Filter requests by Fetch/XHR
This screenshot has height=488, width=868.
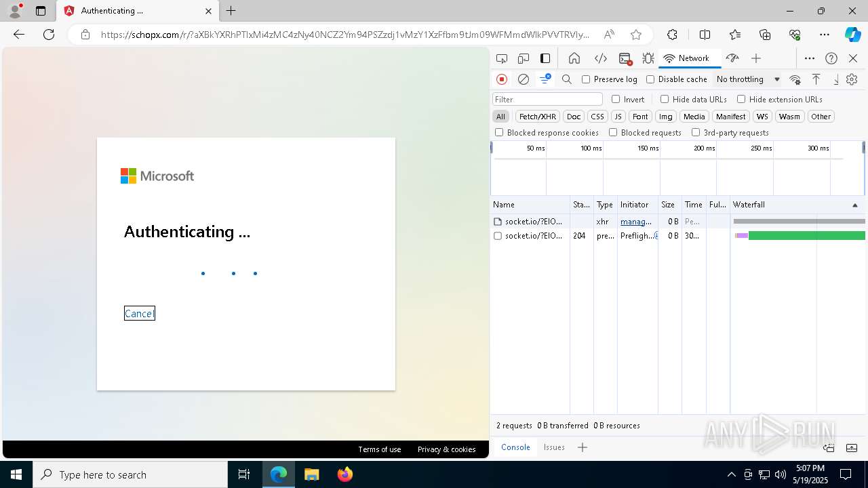(x=538, y=117)
